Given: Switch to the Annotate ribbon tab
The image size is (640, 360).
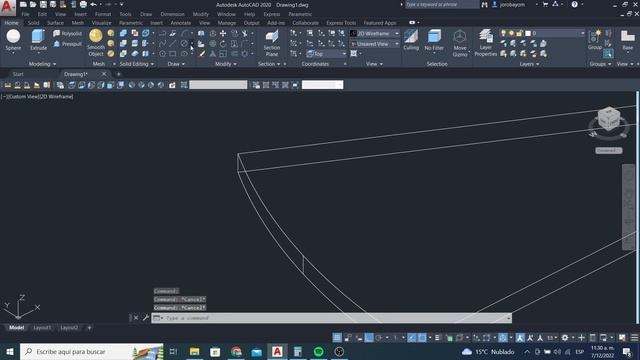Looking at the screenshot, I should coord(180,23).
